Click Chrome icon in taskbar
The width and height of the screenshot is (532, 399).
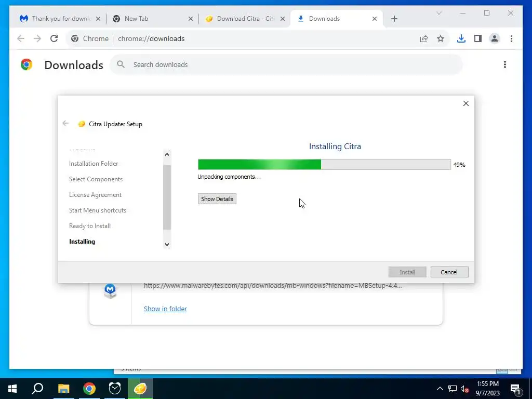point(89,389)
